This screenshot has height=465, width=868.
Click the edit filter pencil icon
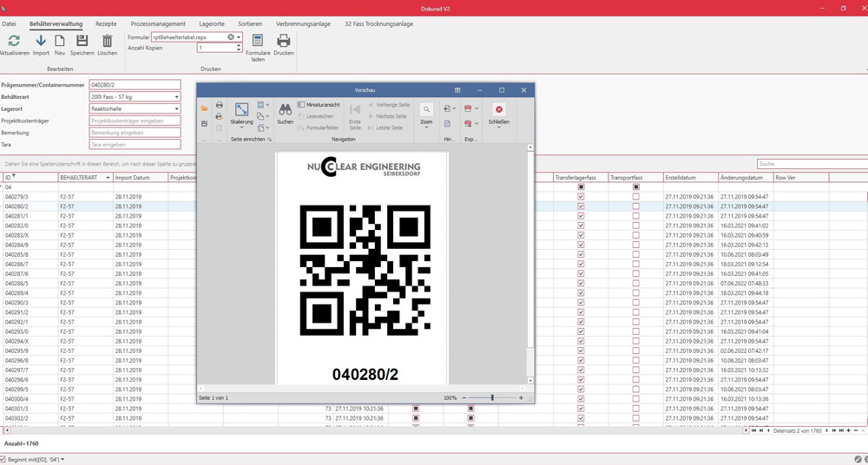pyautogui.click(x=858, y=460)
